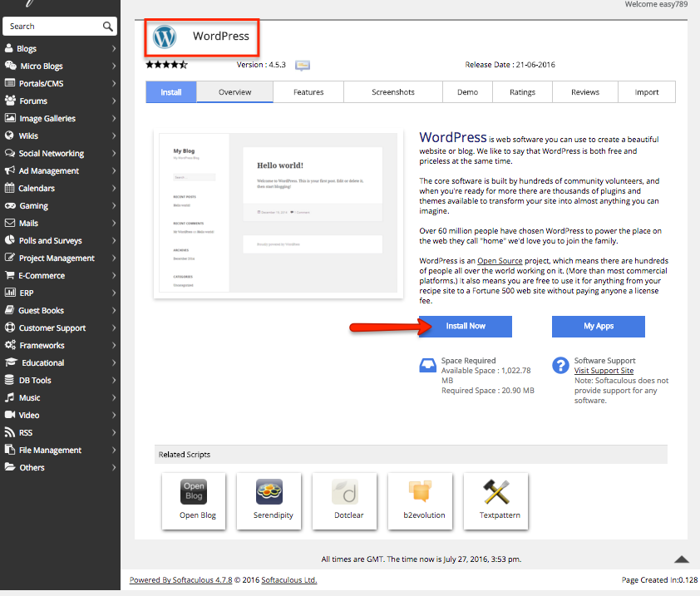Open the Open Blog related script
The image size is (700, 596).
click(x=194, y=501)
